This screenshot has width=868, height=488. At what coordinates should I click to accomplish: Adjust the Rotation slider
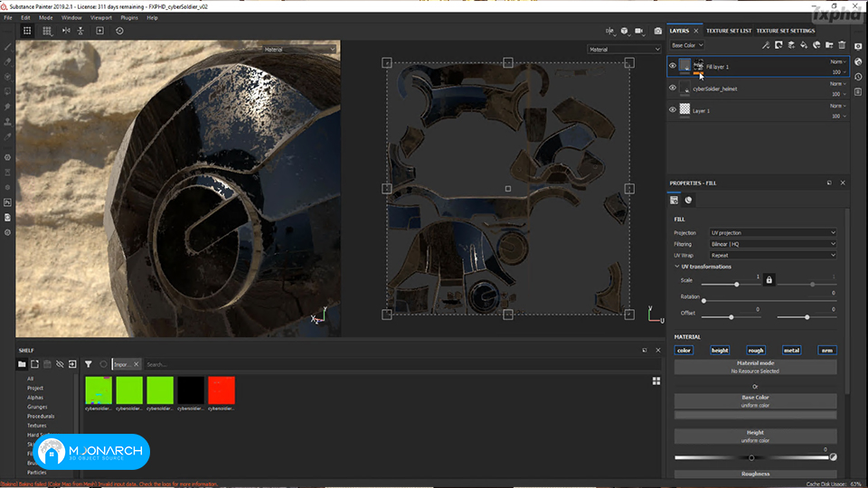click(x=769, y=301)
